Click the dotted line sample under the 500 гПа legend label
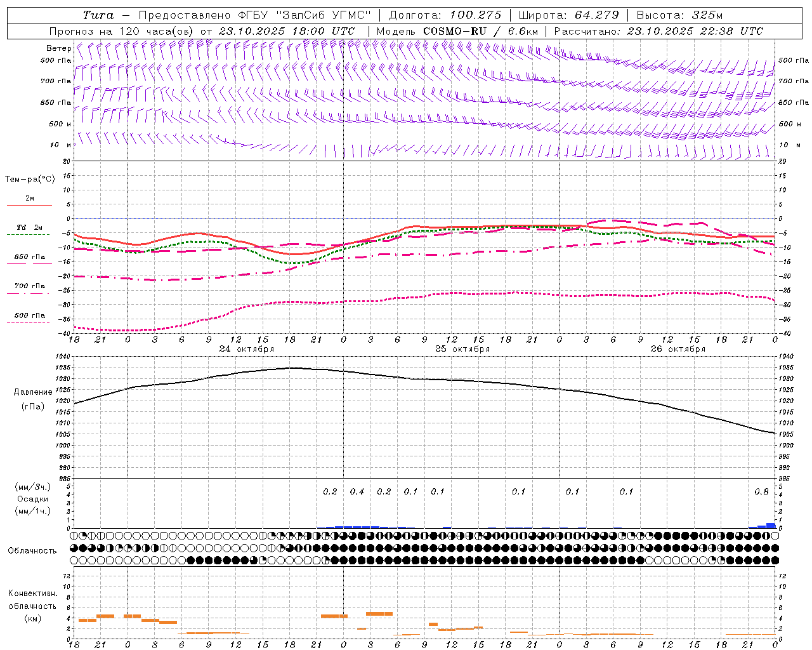The height and width of the screenshot is (650, 812). [29, 322]
